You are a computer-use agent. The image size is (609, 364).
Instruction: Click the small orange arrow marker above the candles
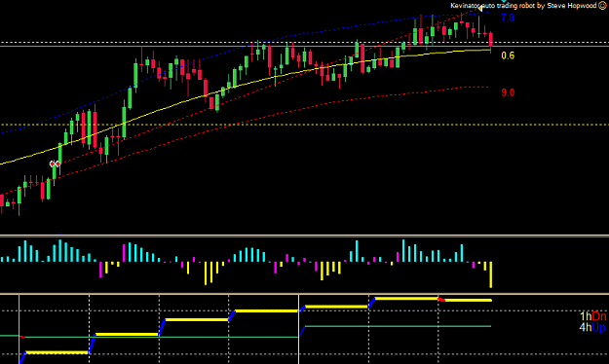(480, 8)
